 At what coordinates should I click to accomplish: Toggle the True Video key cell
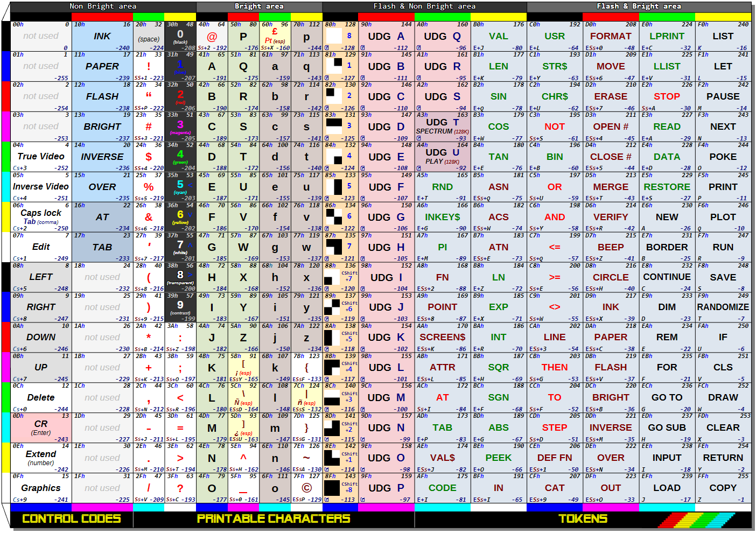pyautogui.click(x=40, y=157)
